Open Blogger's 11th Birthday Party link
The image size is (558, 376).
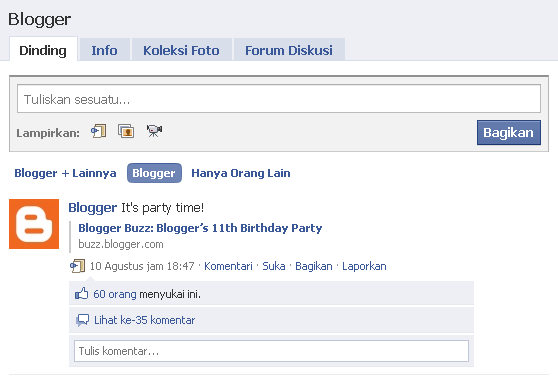click(x=200, y=228)
